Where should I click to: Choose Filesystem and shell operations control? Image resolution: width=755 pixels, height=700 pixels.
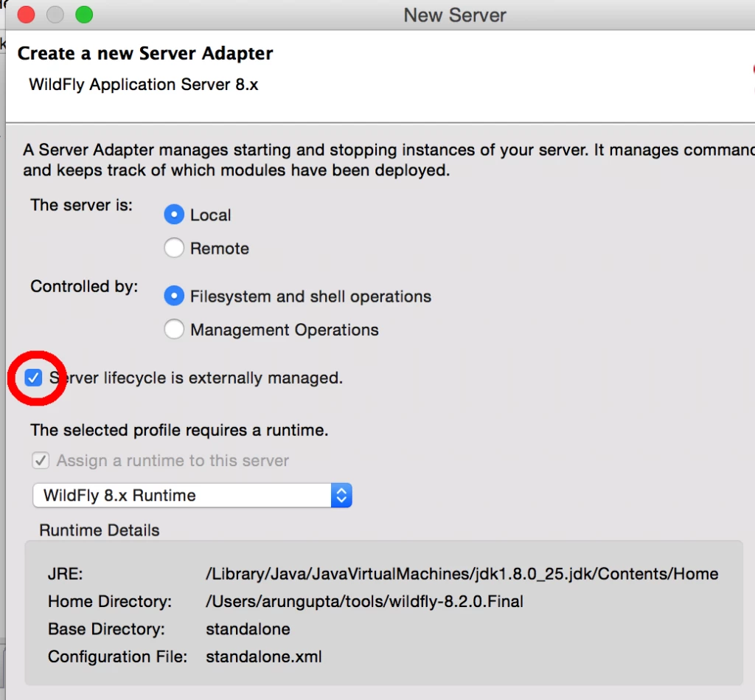(174, 296)
